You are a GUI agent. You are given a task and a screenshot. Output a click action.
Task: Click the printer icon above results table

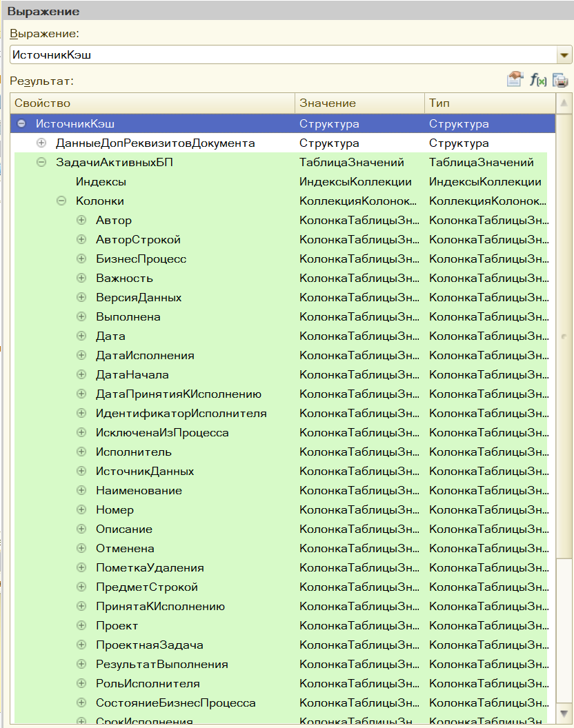pyautogui.click(x=560, y=80)
